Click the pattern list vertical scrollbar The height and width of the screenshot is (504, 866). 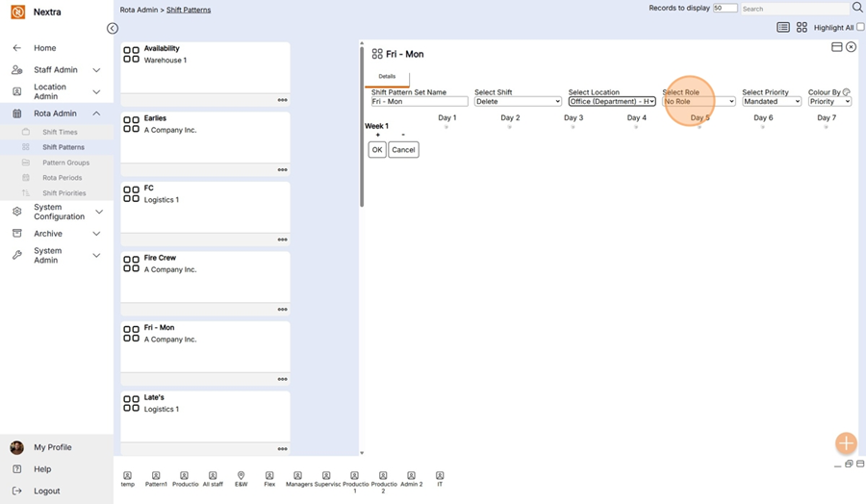362,127
